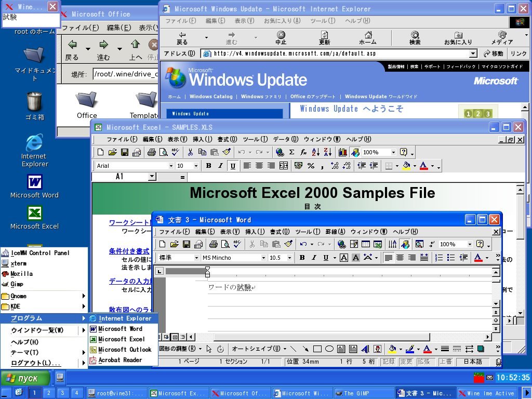Image resolution: width=532 pixels, height=399 pixels.
Task: Click the пуск start button
Action: point(25,378)
